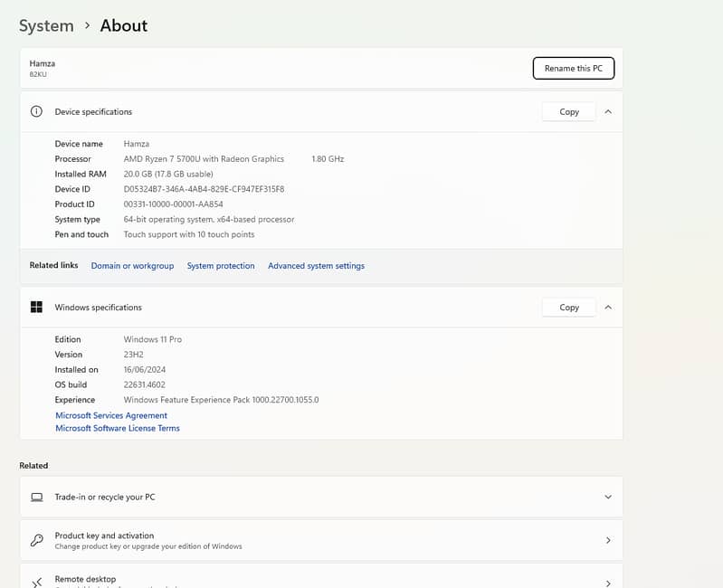Viewport: 723px width, 588px height.
Task: Click the Product key and activation title
Action: (x=104, y=536)
